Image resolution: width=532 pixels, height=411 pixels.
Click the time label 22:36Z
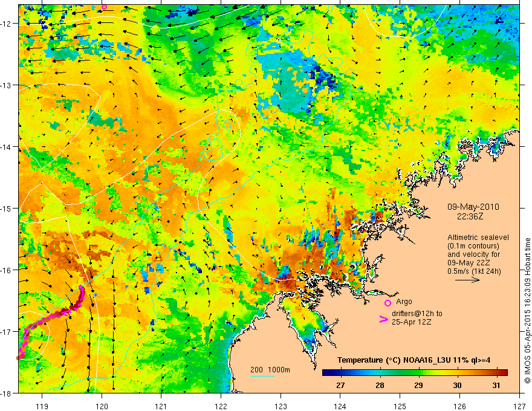pos(470,216)
